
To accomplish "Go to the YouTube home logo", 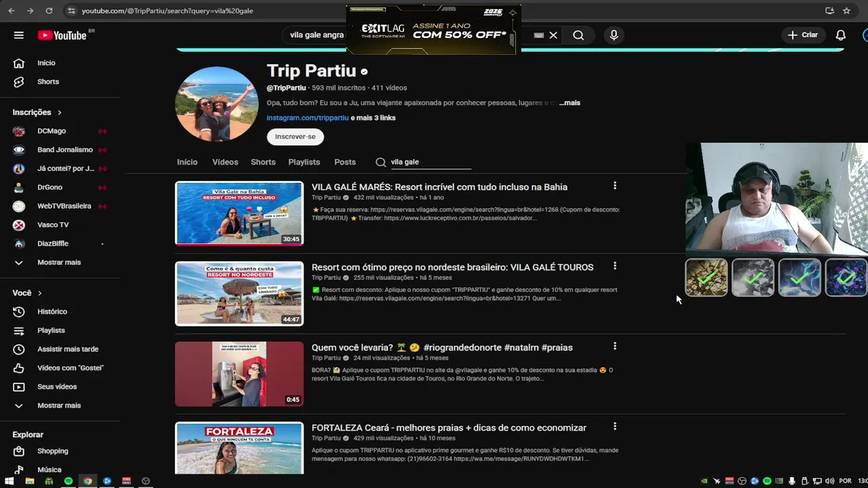I will pos(62,35).
